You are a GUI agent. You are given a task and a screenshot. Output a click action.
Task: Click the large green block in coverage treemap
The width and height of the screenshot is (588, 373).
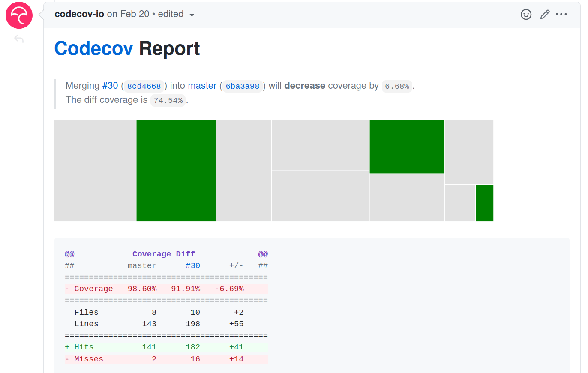(x=176, y=170)
